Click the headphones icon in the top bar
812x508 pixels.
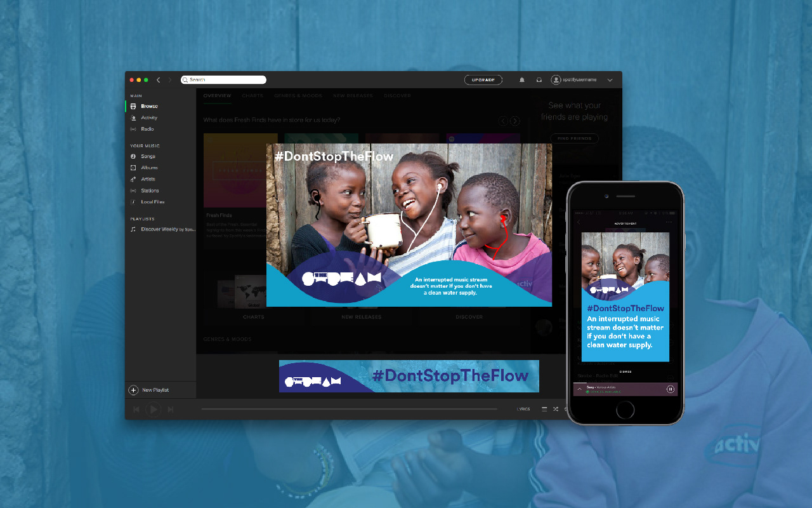coord(539,80)
